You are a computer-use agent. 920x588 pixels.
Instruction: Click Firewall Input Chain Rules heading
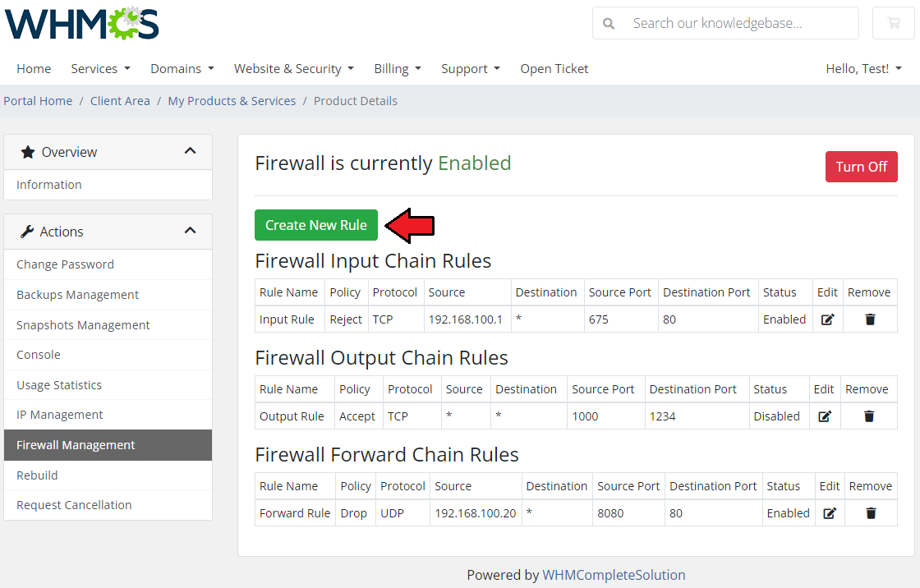coord(373,261)
